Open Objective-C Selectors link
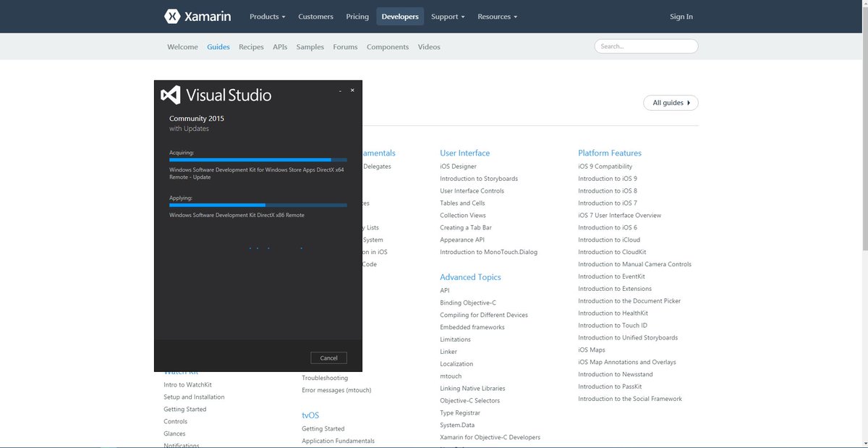The height and width of the screenshot is (448, 868). pos(470,401)
